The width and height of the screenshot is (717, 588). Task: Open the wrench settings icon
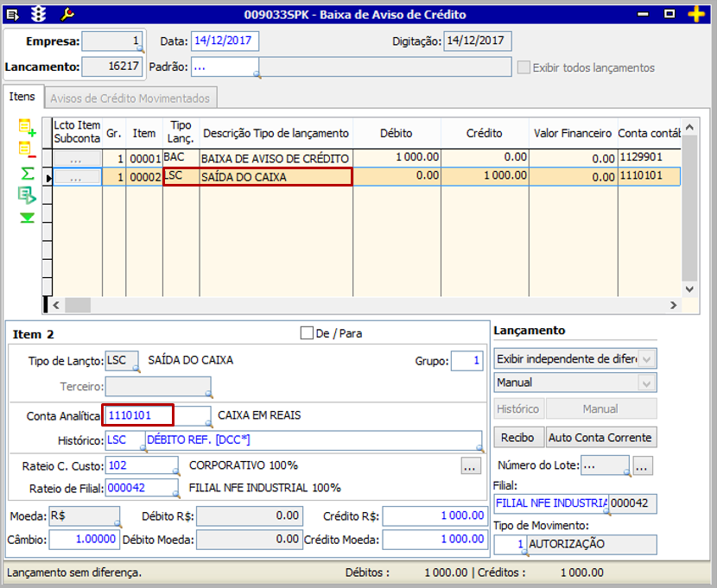click(x=68, y=14)
